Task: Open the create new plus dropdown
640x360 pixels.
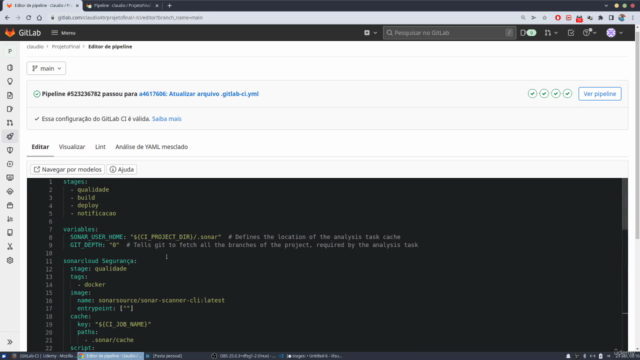Action: pos(370,33)
